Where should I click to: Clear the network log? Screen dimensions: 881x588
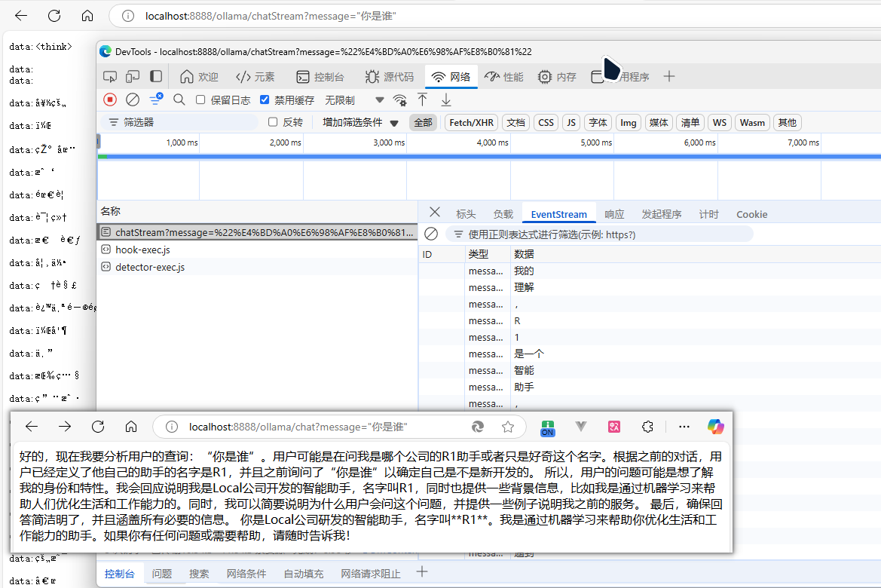[133, 100]
